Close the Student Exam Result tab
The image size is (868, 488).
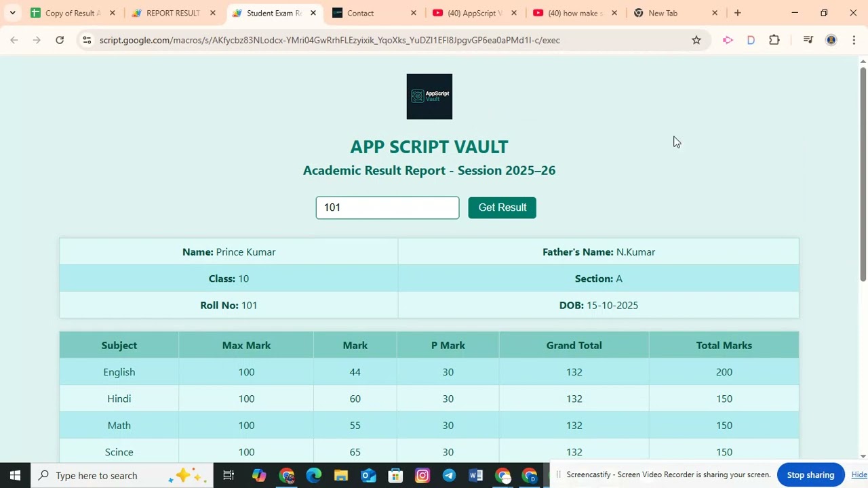pyautogui.click(x=313, y=13)
